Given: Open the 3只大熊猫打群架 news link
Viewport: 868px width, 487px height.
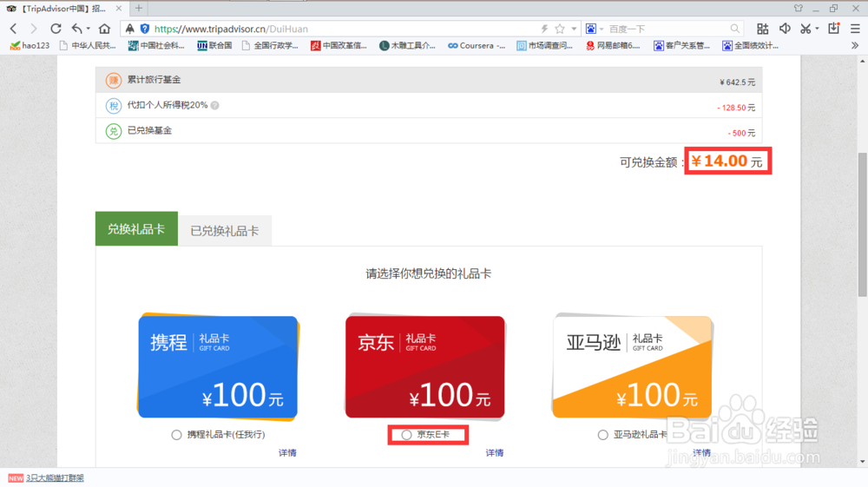Looking at the screenshot, I should [x=55, y=477].
